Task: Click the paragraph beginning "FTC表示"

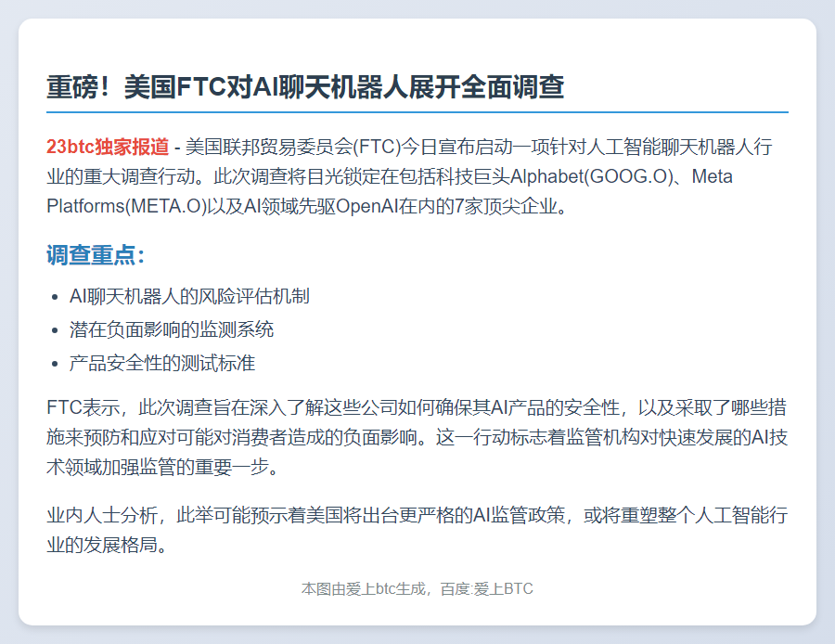Action: click(417, 436)
